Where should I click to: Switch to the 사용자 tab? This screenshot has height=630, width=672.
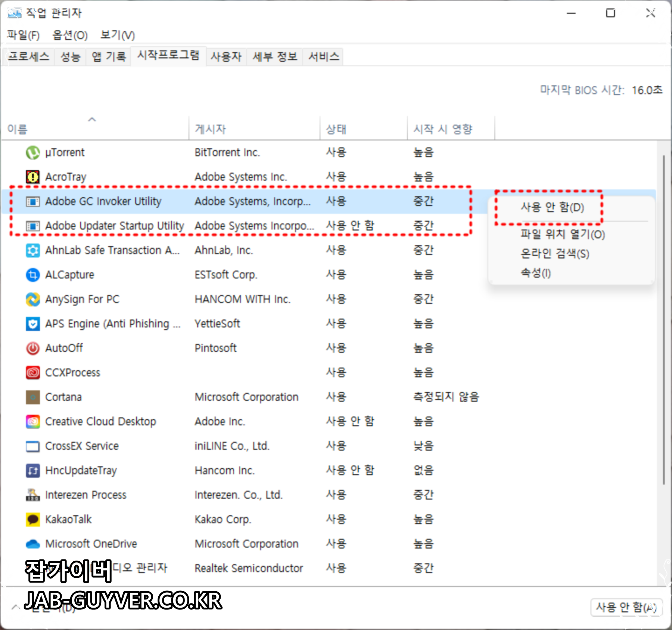click(x=226, y=57)
